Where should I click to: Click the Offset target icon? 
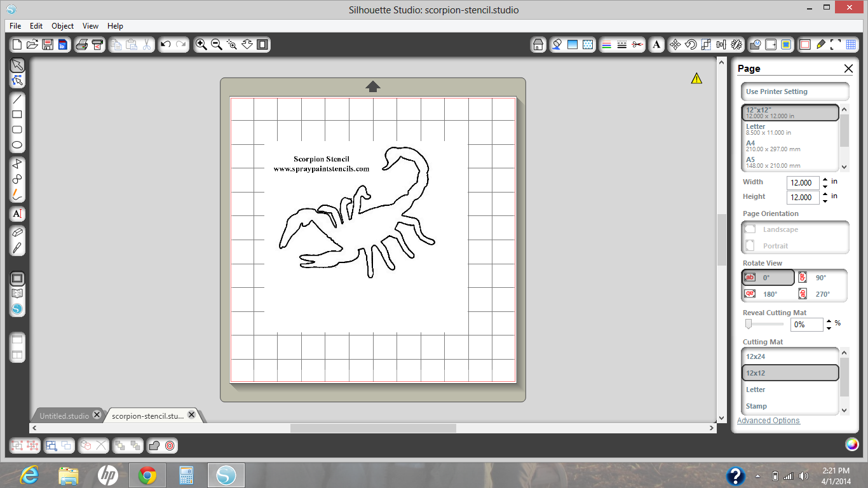pyautogui.click(x=170, y=445)
